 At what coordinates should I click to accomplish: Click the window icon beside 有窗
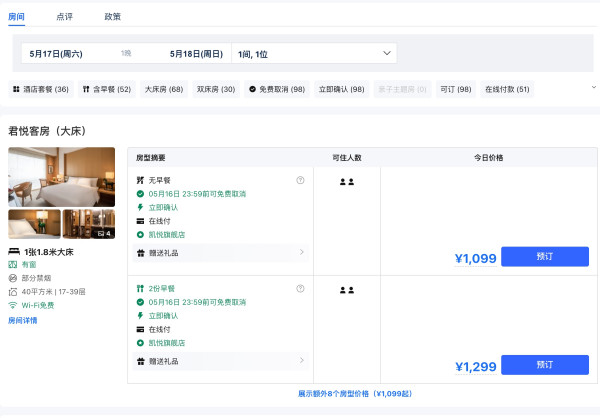pyautogui.click(x=13, y=265)
